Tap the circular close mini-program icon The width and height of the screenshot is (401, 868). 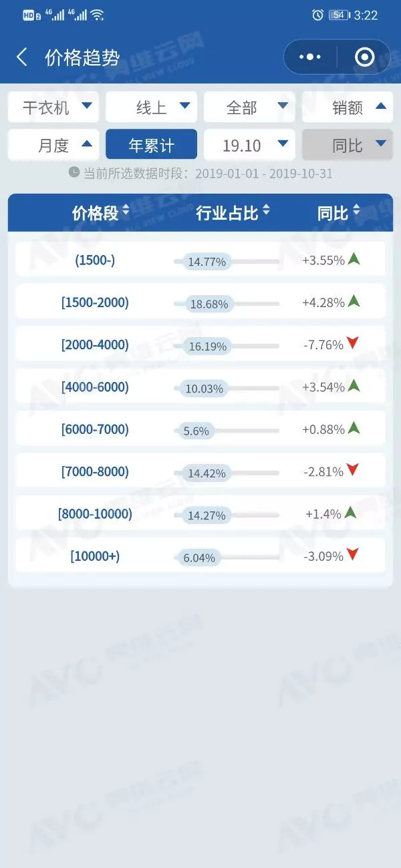364,57
